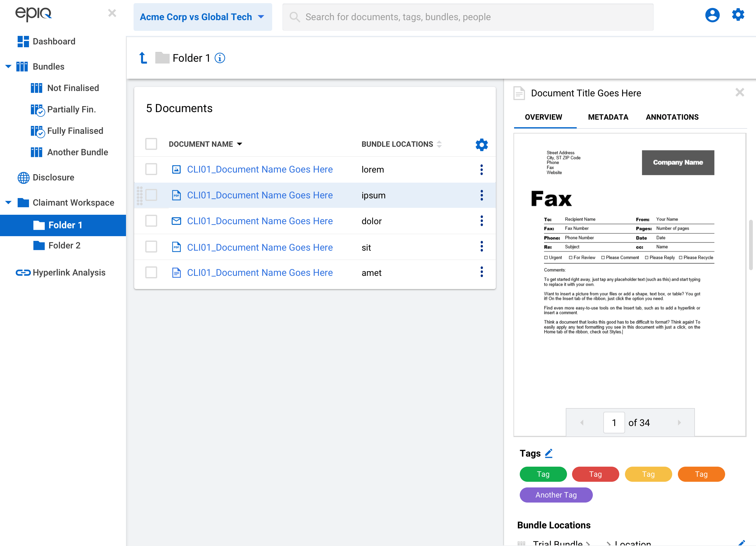Toggle the select-all documents checkbox
Screen dimensions: 756x546
click(151, 144)
